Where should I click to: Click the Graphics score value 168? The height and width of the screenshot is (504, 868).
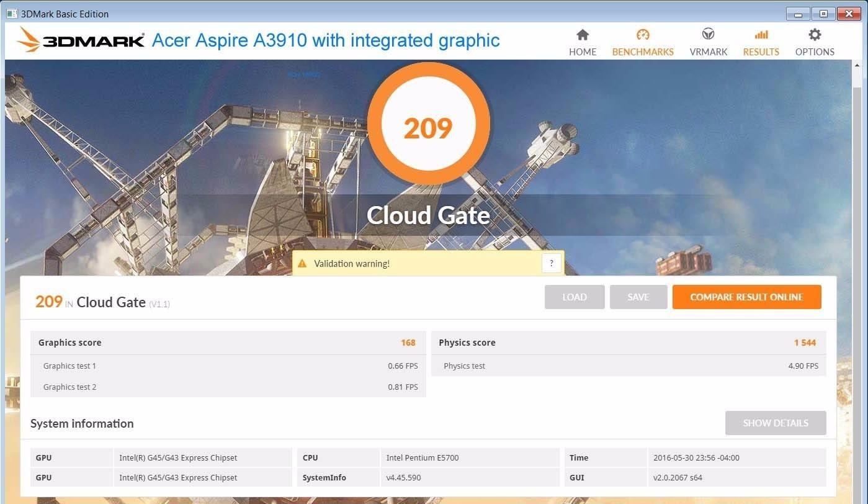[x=408, y=343]
